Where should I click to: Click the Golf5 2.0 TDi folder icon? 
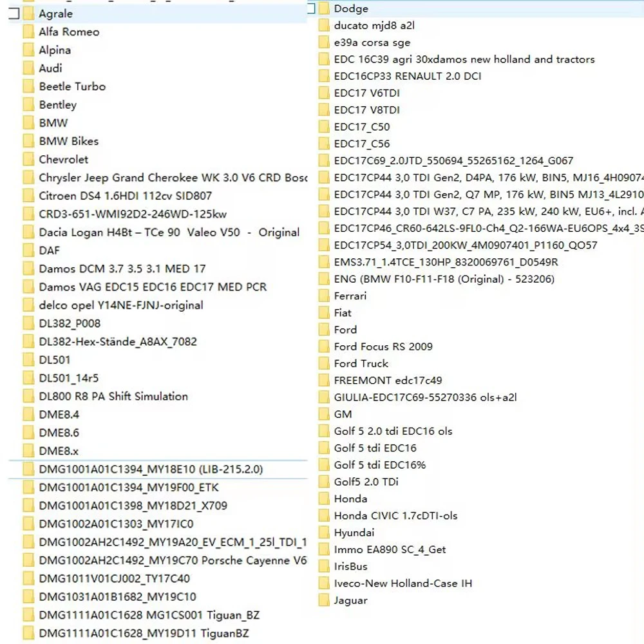[324, 482]
